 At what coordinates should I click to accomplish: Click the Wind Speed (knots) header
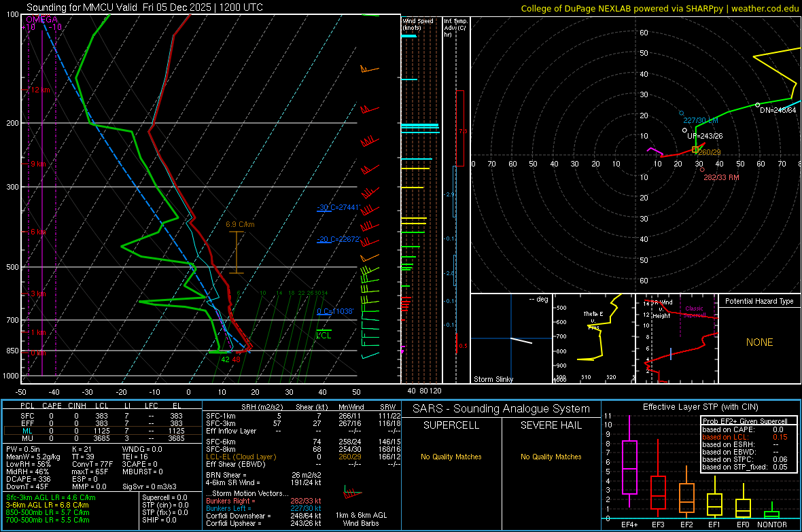417,24
